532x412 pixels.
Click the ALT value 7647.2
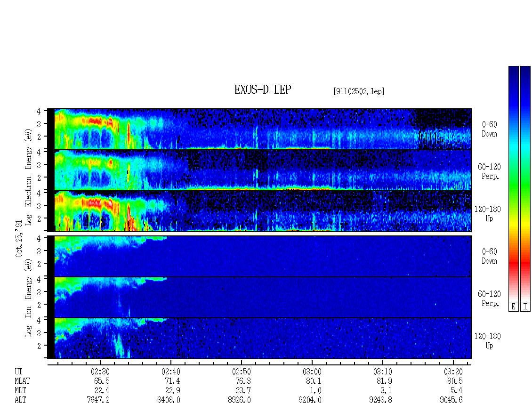[98, 400]
